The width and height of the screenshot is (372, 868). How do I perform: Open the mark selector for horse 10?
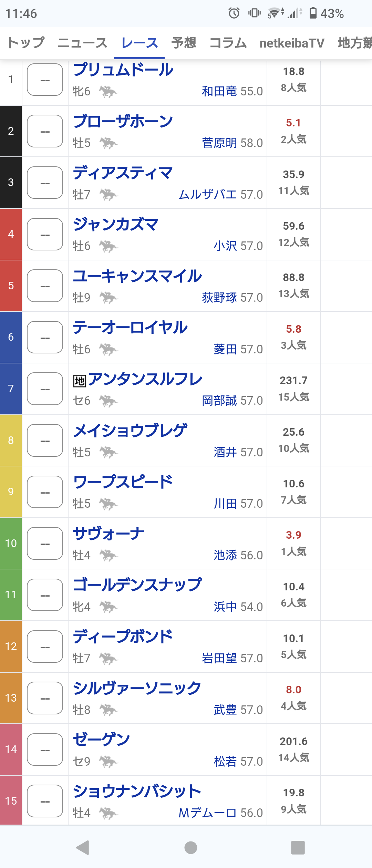pyautogui.click(x=45, y=544)
